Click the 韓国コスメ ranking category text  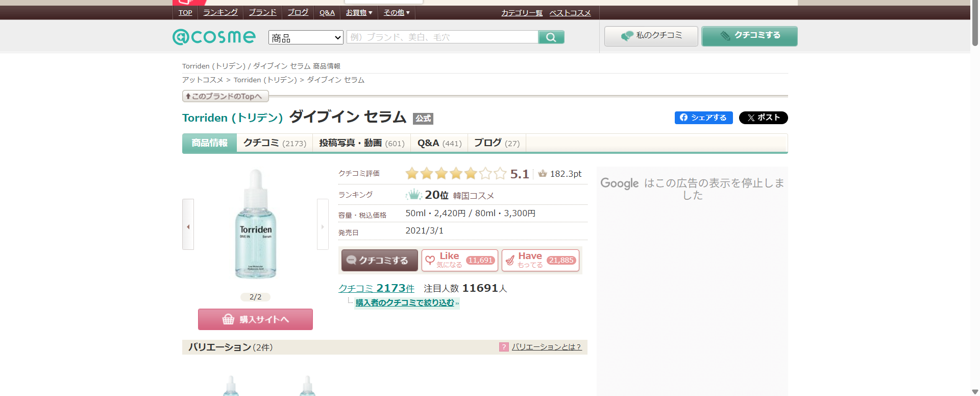click(x=474, y=196)
